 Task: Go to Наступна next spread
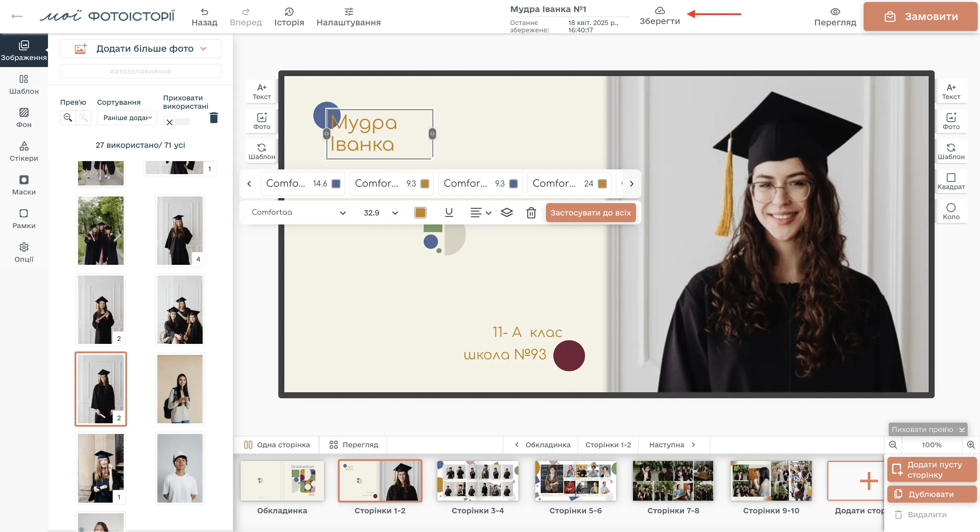673,445
